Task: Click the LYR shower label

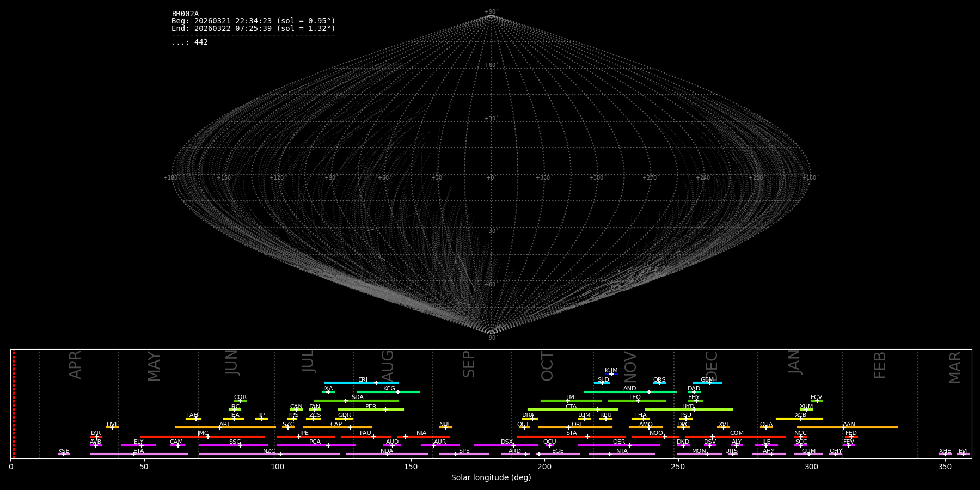Action: click(96, 433)
